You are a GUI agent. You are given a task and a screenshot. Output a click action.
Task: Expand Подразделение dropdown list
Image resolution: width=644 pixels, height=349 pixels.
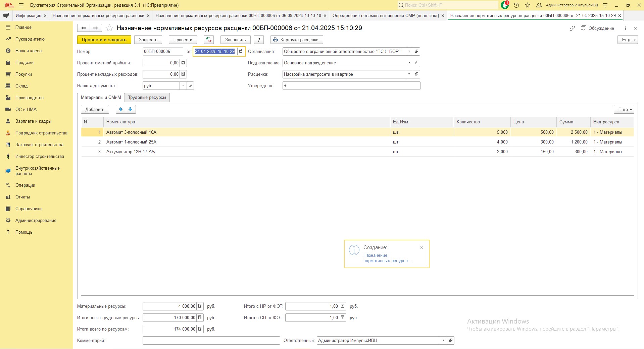[x=409, y=63]
